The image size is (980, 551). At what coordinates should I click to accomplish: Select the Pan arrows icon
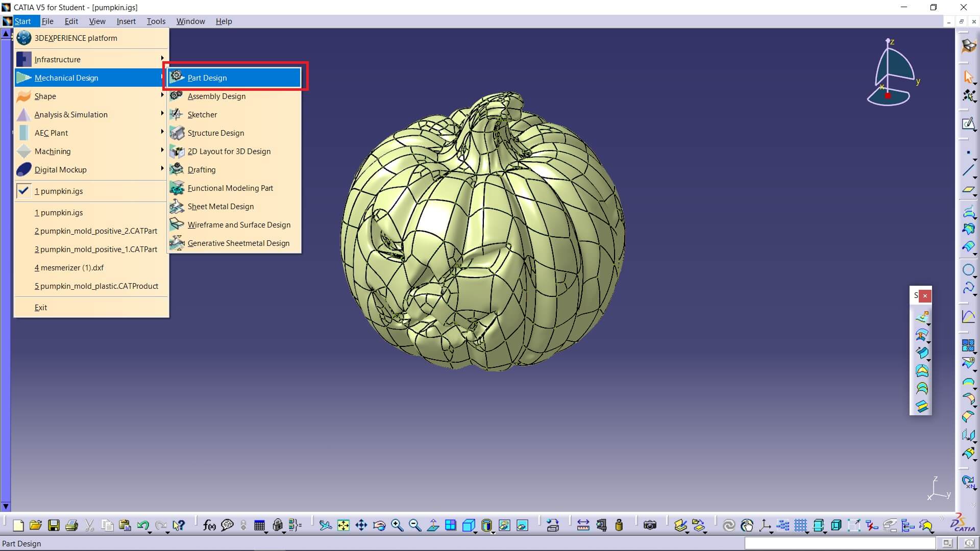click(361, 525)
